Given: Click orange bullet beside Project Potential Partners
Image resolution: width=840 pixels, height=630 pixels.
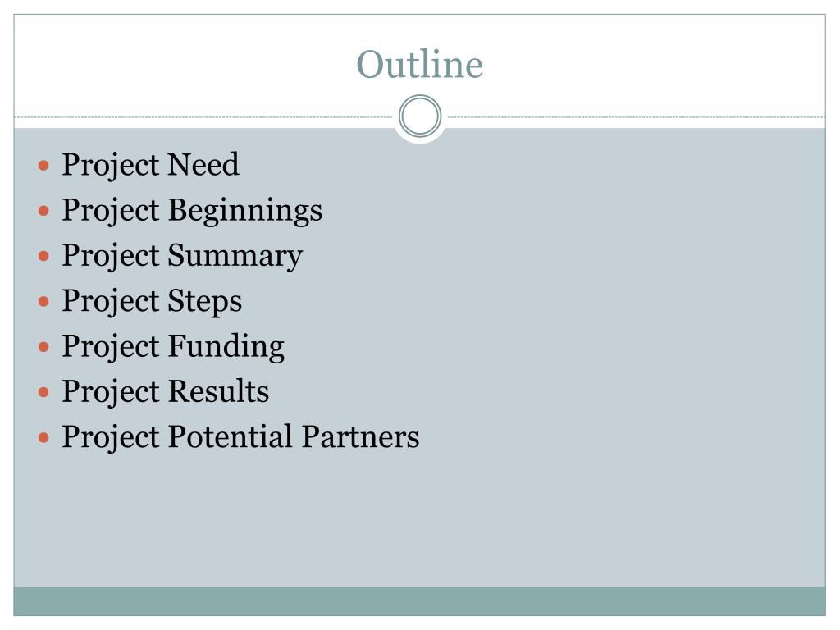Looking at the screenshot, I should click(x=44, y=438).
